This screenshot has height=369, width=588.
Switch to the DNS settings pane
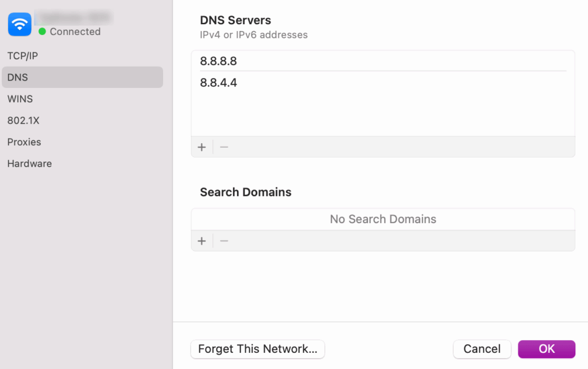tap(17, 77)
